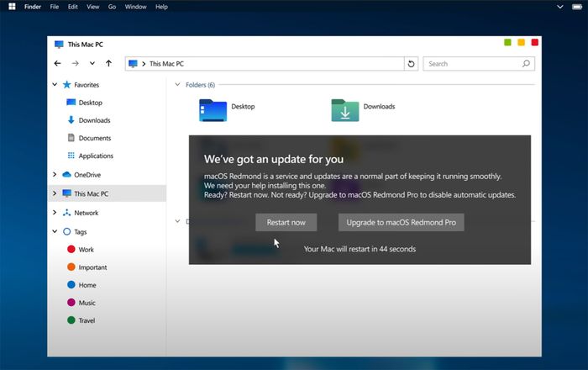Open the Help menu
This screenshot has height=370, width=588.
tap(161, 7)
